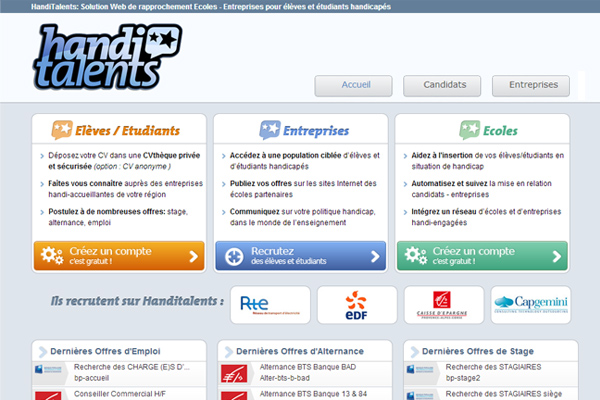Click the Ecoles card heading
600x400 pixels.
501,131
